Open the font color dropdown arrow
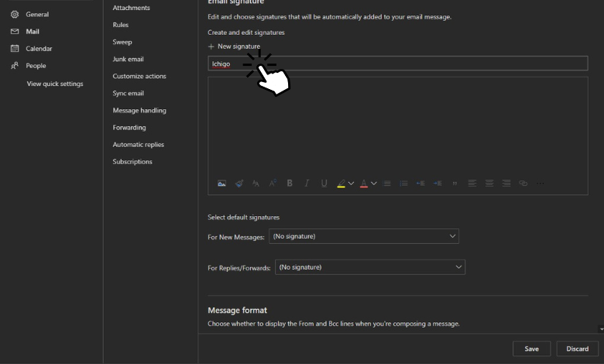Image resolution: width=604 pixels, height=364 pixels. coord(374,184)
